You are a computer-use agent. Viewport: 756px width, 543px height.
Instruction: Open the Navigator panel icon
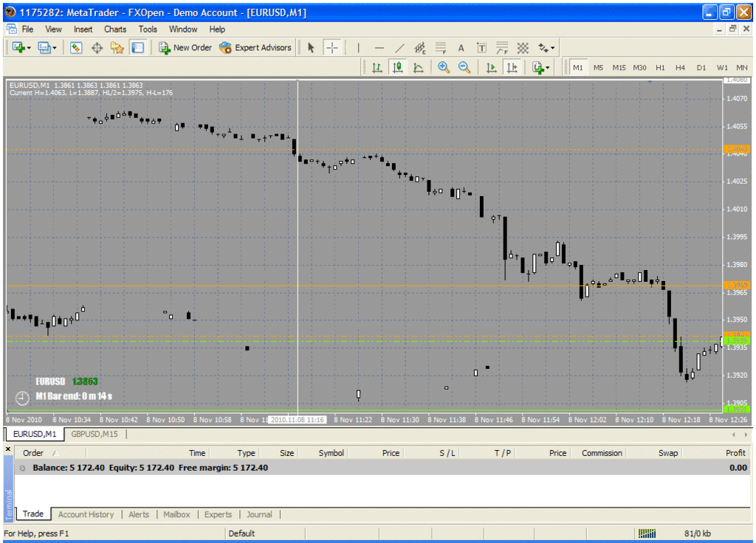117,48
